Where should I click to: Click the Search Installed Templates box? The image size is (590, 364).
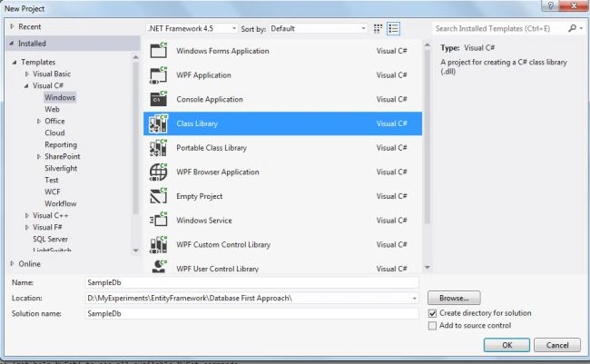pyautogui.click(x=500, y=29)
